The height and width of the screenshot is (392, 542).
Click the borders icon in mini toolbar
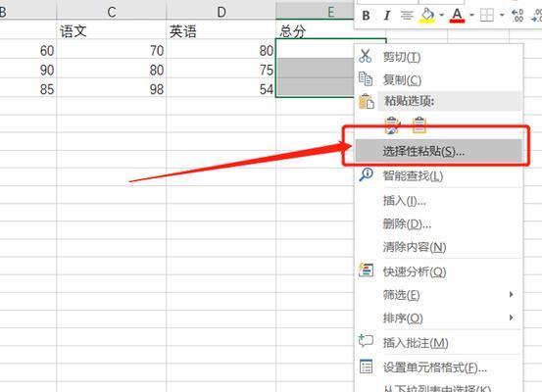click(x=487, y=16)
